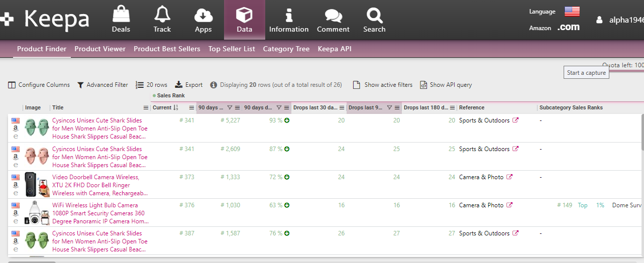Image resolution: width=644 pixels, height=263 pixels.
Task: Switch to the Top Seller List tab
Action: (232, 49)
